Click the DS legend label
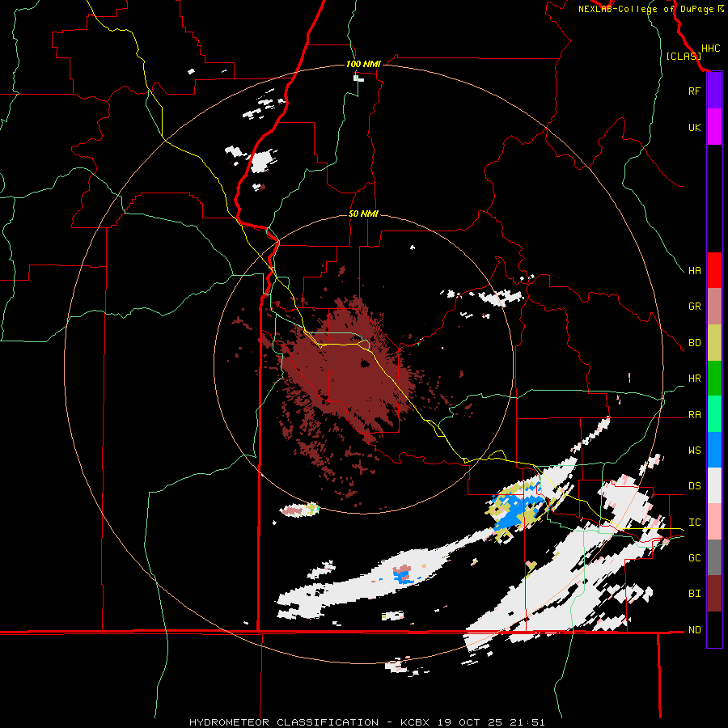This screenshot has height=728, width=728. 694,486
